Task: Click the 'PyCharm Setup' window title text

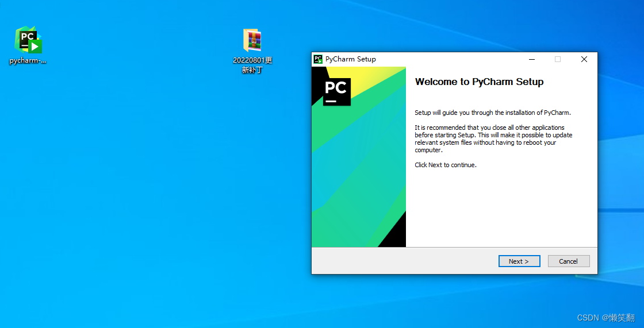Action: tap(350, 59)
